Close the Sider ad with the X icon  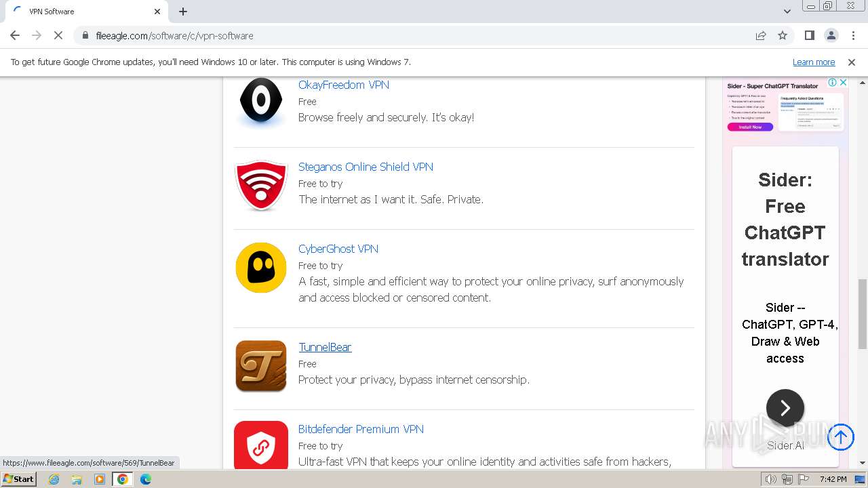844,83
